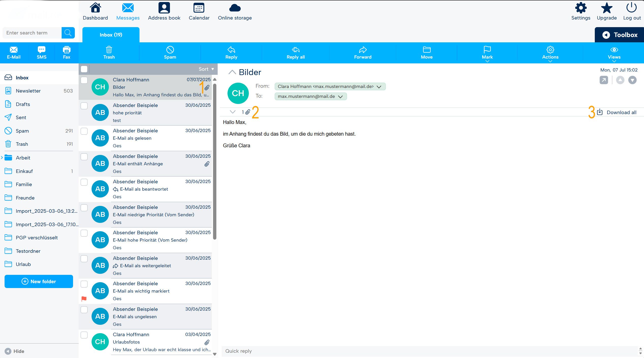
Task: Click the Reply all toolbar button
Action: [x=296, y=53]
